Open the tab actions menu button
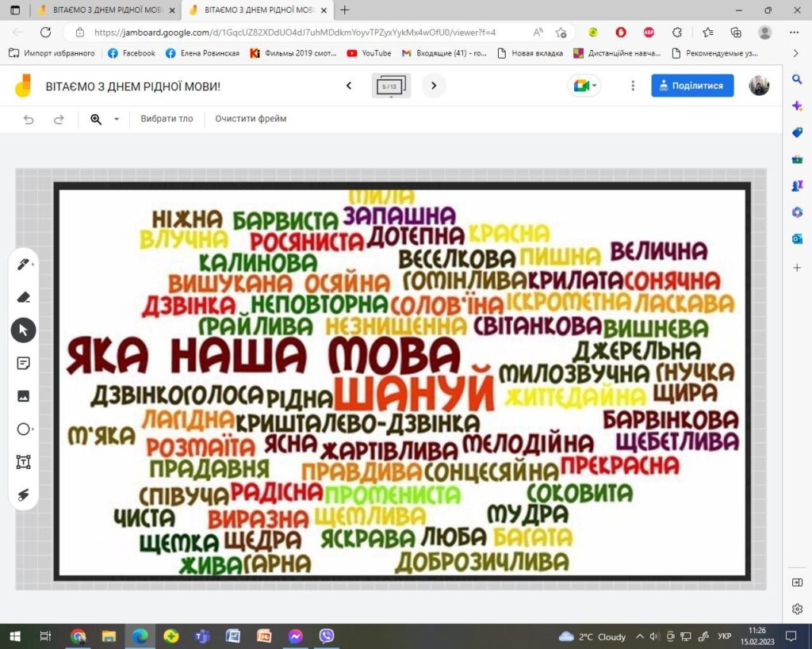812x649 pixels. [x=15, y=10]
